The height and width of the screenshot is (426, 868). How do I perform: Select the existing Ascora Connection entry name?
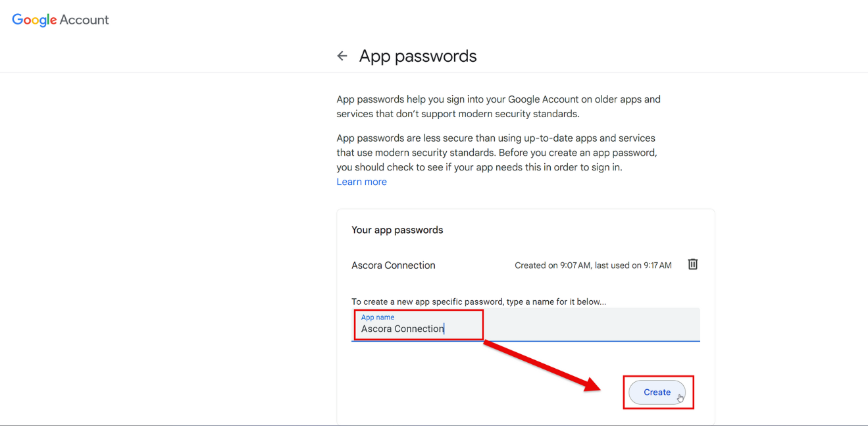coord(394,265)
